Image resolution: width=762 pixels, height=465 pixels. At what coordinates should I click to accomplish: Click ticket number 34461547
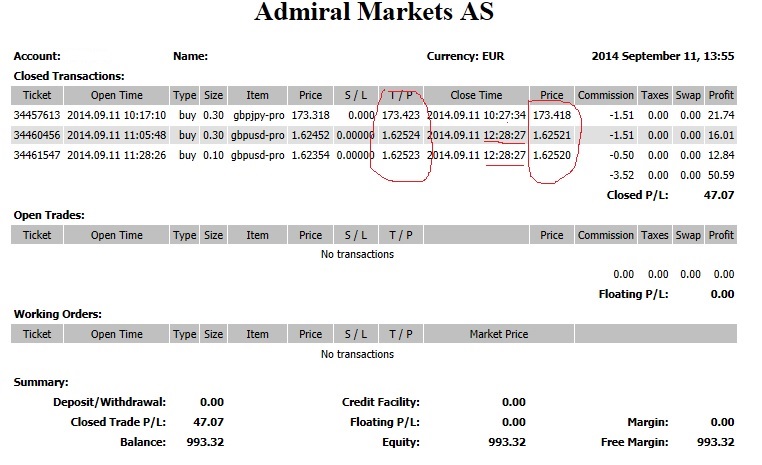(x=37, y=155)
